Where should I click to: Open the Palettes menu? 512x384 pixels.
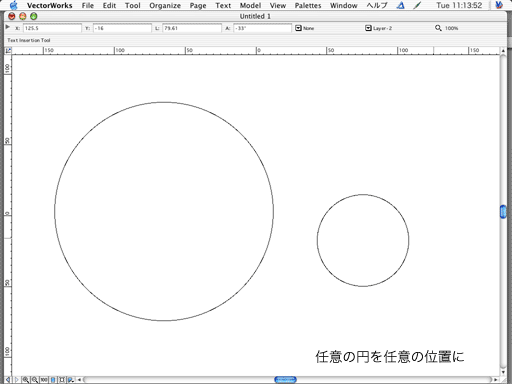coord(308,6)
